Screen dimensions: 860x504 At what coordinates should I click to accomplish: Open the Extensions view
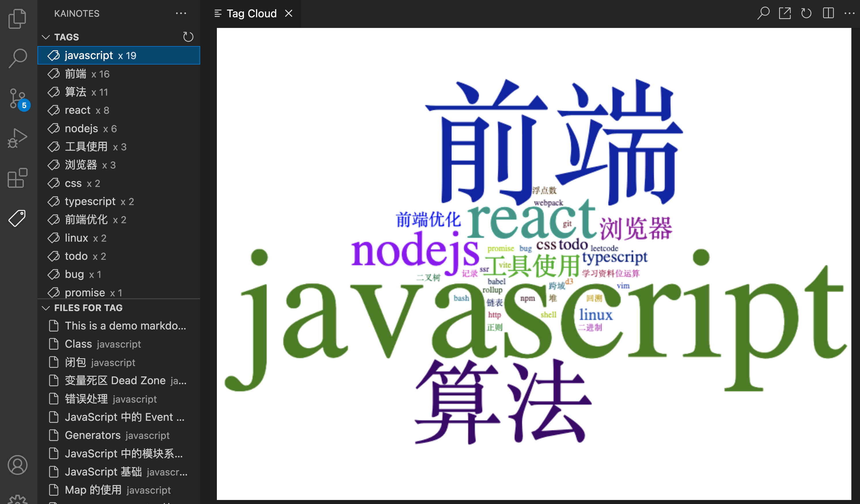click(x=17, y=177)
